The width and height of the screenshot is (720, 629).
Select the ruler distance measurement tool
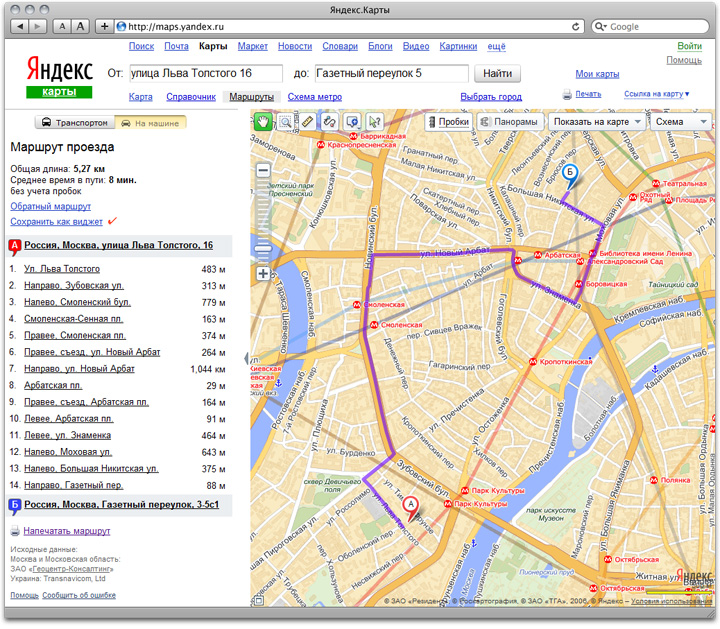click(x=308, y=121)
